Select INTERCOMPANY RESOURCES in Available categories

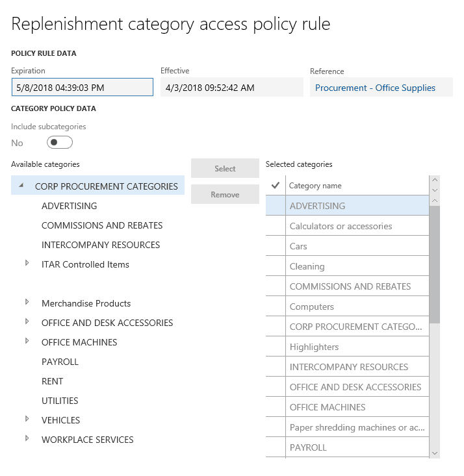tap(101, 245)
